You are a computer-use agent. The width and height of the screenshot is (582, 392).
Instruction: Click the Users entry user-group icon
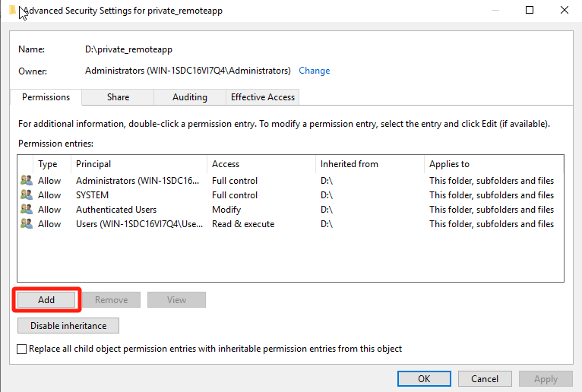coord(27,224)
